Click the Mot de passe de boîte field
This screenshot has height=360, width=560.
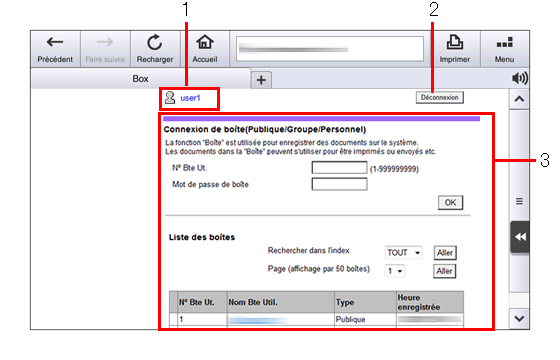point(339,184)
